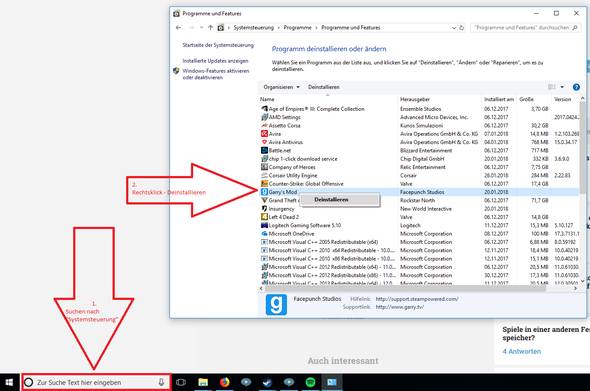Image resolution: width=590 pixels, height=391 pixels.
Task: Change the view with the view icon
Action: pyautogui.click(x=552, y=87)
